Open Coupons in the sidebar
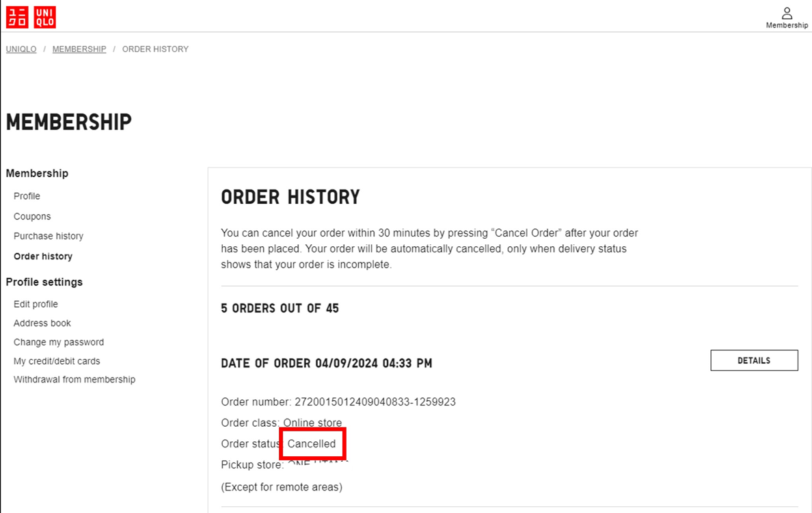Screen dimensions: 812x513 (32, 216)
